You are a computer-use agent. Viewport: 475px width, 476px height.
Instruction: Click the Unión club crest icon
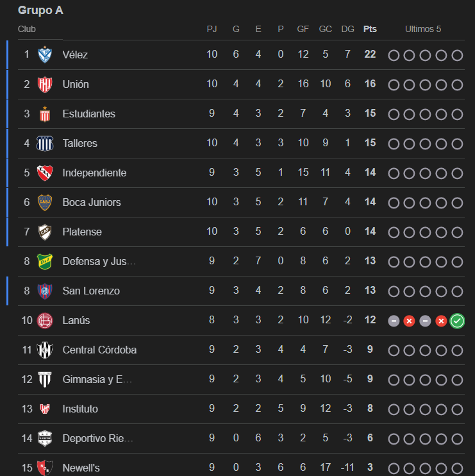pyautogui.click(x=45, y=84)
